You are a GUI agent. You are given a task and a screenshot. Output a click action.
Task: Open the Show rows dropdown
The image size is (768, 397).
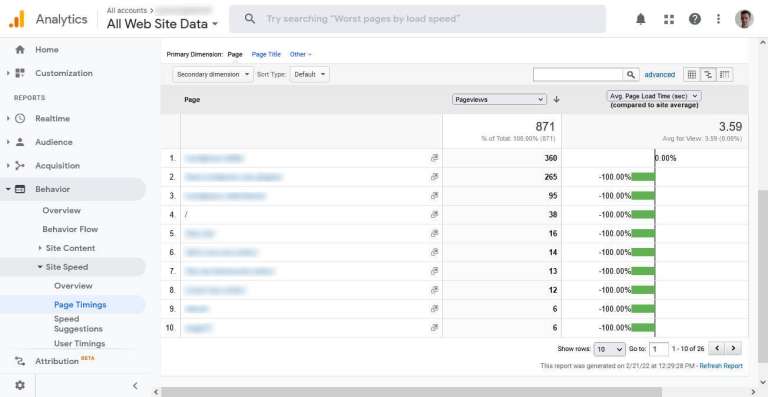tap(609, 349)
